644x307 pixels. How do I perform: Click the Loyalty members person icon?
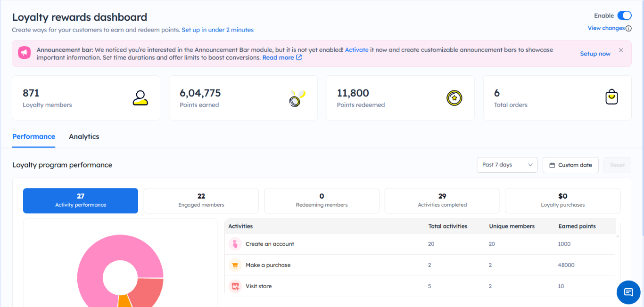click(x=140, y=98)
